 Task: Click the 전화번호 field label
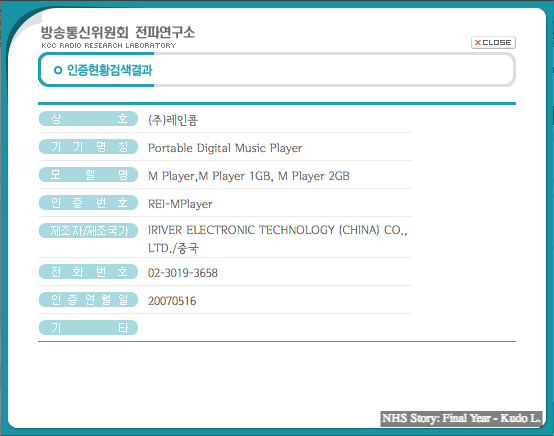88,272
